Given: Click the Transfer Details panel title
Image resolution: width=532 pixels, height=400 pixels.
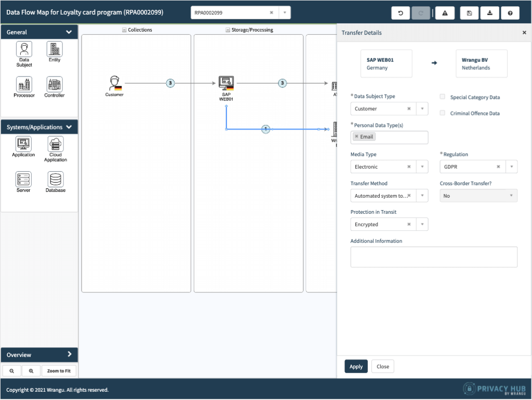Looking at the screenshot, I should point(362,33).
